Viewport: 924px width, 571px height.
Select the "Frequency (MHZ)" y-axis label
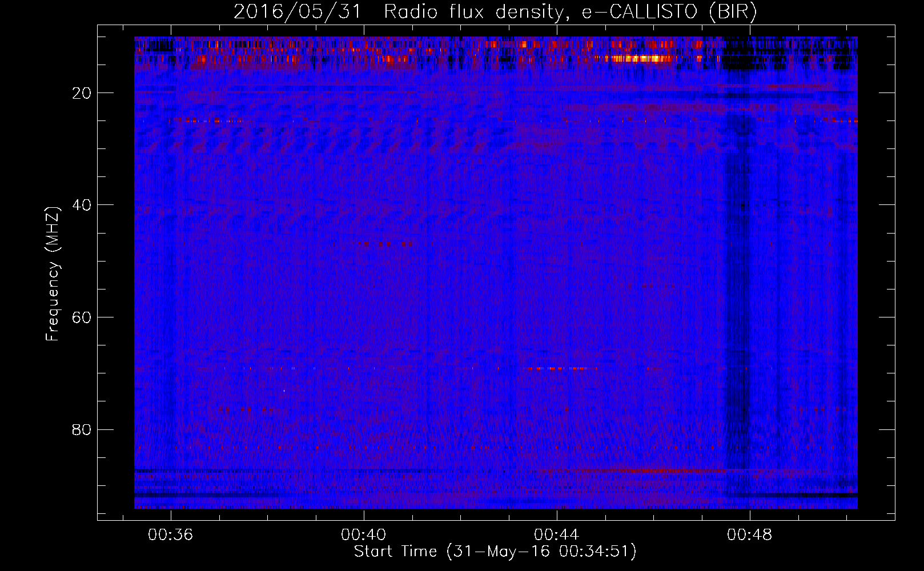click(x=53, y=274)
